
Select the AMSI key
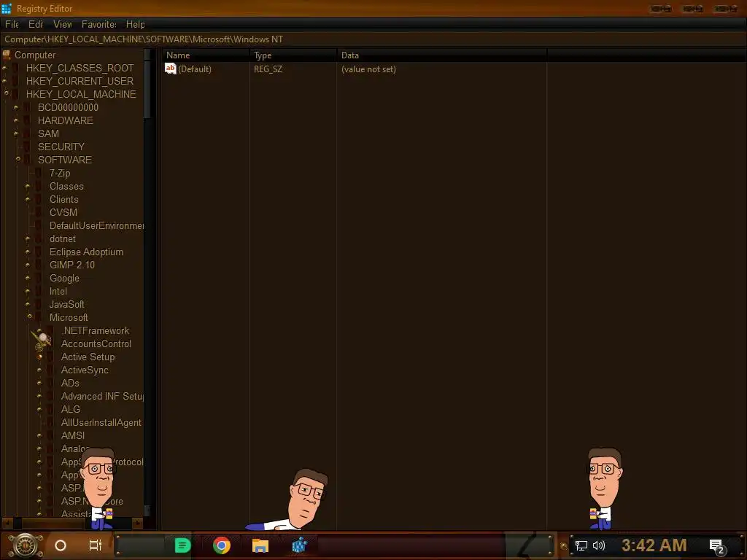(x=72, y=435)
